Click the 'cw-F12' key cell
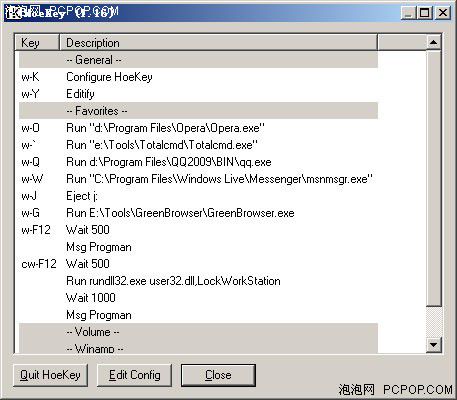Screen dimensions: 457x400 click(39, 264)
